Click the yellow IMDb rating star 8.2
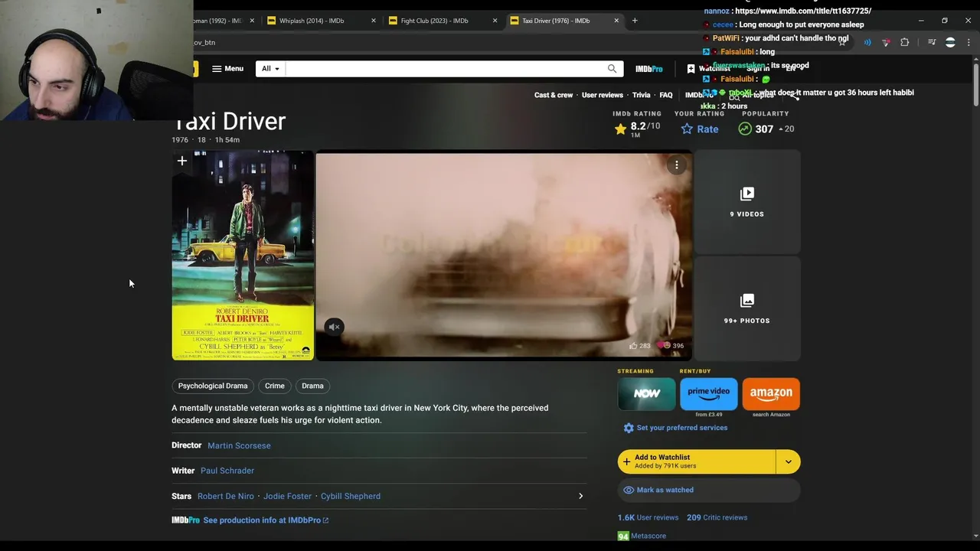This screenshot has height=551, width=980. click(637, 129)
